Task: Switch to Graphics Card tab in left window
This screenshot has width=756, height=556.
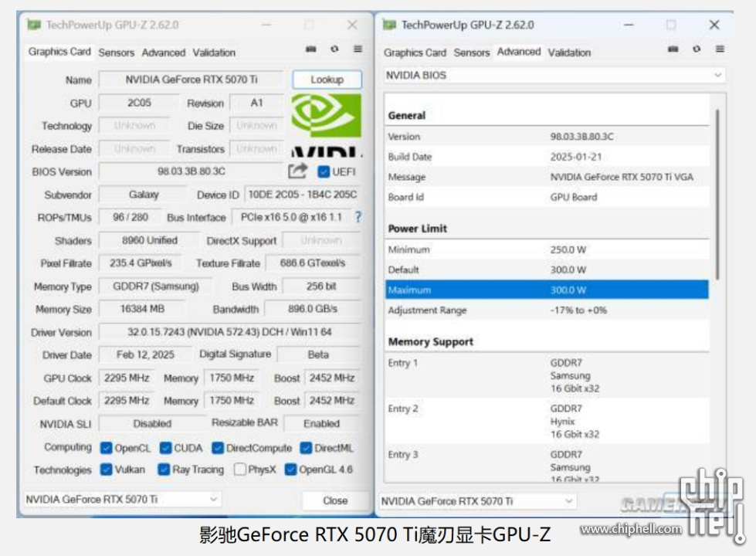Action: coord(59,52)
